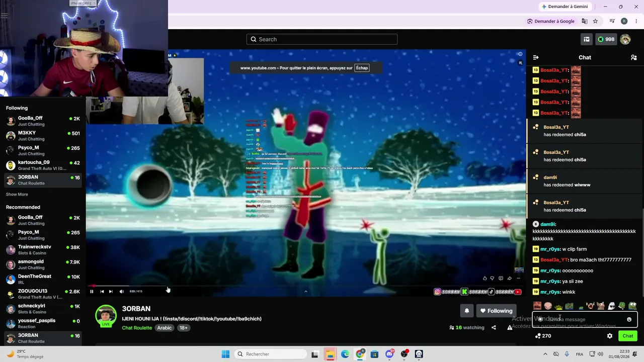The width and height of the screenshot is (644, 362).
Task: Collapse the chat panel with the arrow icon
Action: click(x=536, y=57)
